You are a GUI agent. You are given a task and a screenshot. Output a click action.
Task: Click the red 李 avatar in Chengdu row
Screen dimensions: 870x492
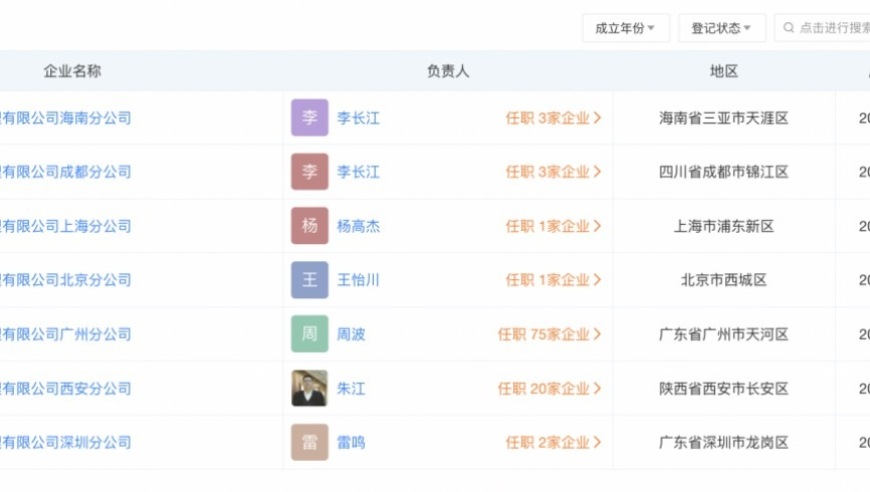pos(310,171)
